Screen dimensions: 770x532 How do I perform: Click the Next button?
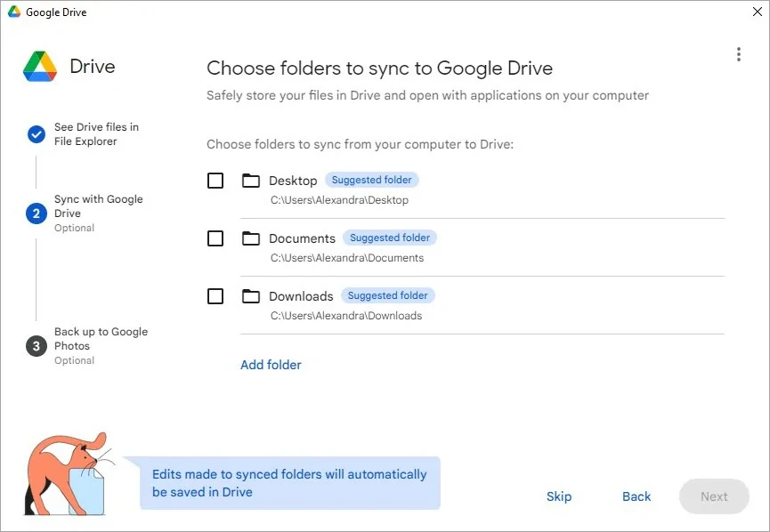(x=714, y=496)
